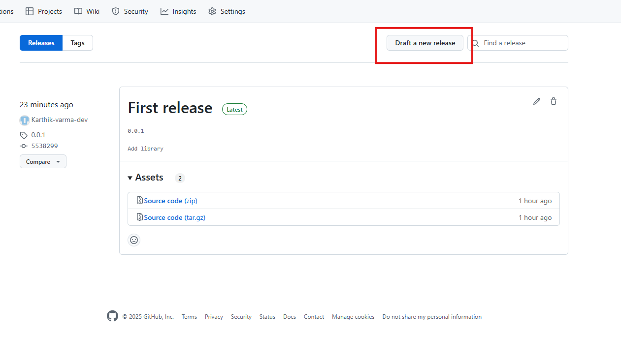
Task: Click Do not share my personal information
Action: click(432, 317)
